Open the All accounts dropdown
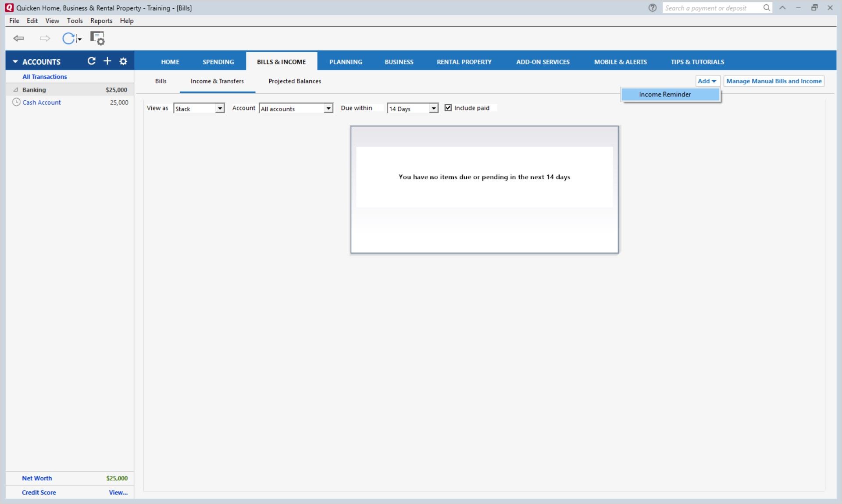The width and height of the screenshot is (842, 504). [x=328, y=109]
